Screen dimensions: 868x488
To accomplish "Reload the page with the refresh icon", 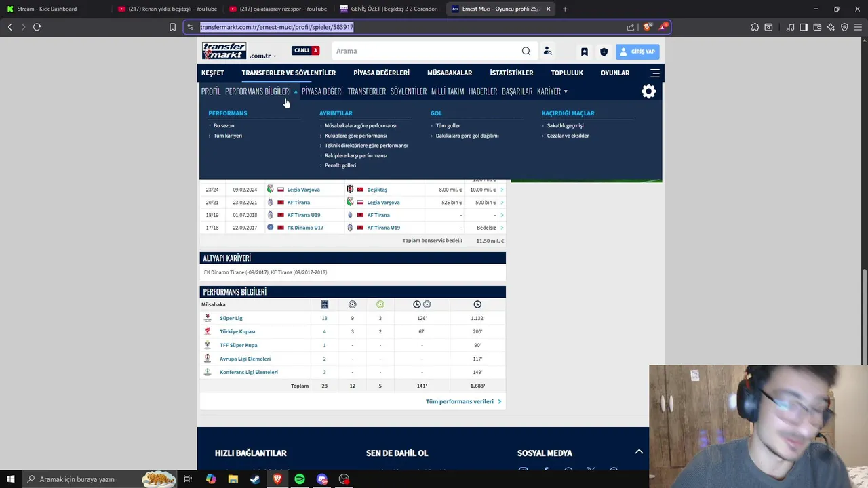I will [x=37, y=27].
